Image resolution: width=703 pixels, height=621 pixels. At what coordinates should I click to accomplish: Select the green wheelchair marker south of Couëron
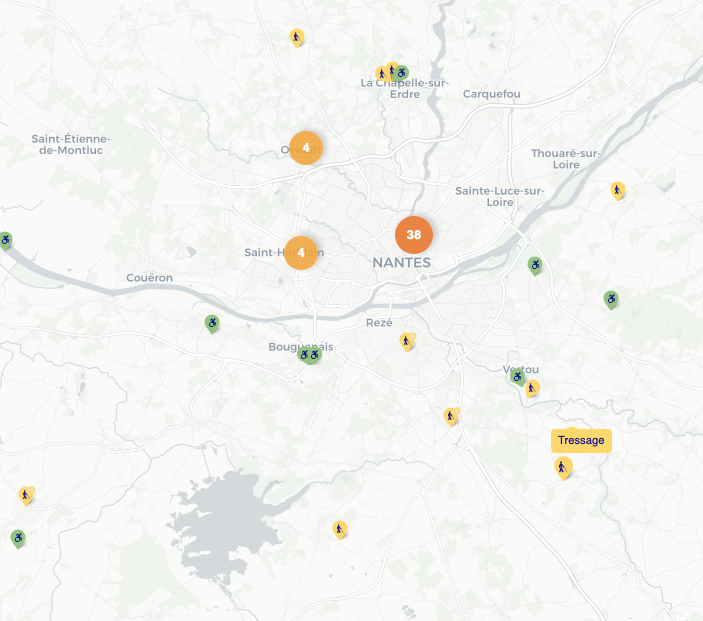[x=212, y=323]
